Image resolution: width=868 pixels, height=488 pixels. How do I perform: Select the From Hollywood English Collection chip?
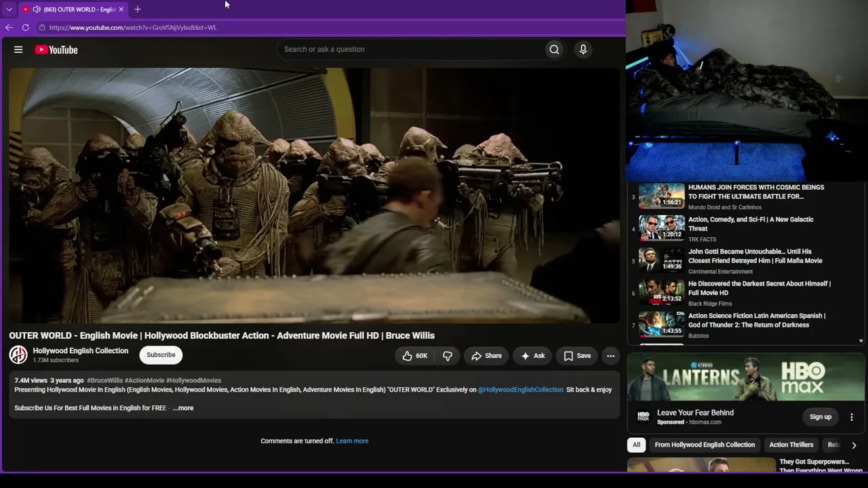click(705, 445)
